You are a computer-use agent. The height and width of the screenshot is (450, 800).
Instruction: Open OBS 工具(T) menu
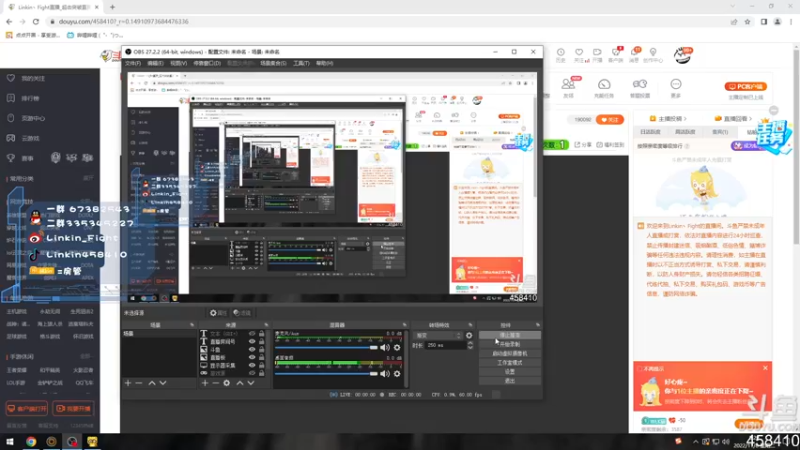(x=301, y=63)
